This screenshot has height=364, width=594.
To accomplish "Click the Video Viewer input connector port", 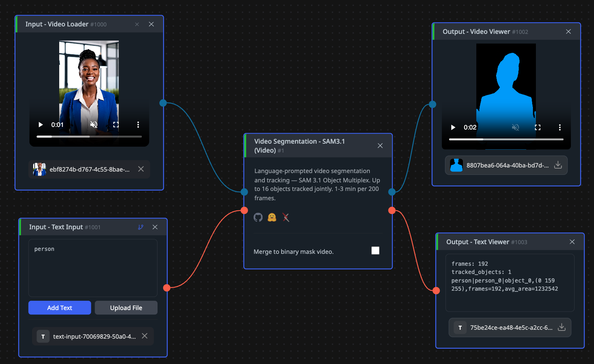I will (x=432, y=104).
